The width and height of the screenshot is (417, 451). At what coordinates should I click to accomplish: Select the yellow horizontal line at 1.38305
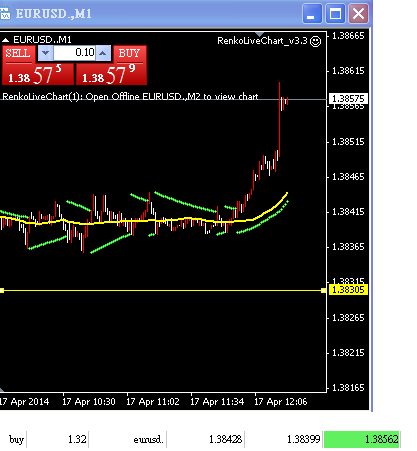click(163, 291)
